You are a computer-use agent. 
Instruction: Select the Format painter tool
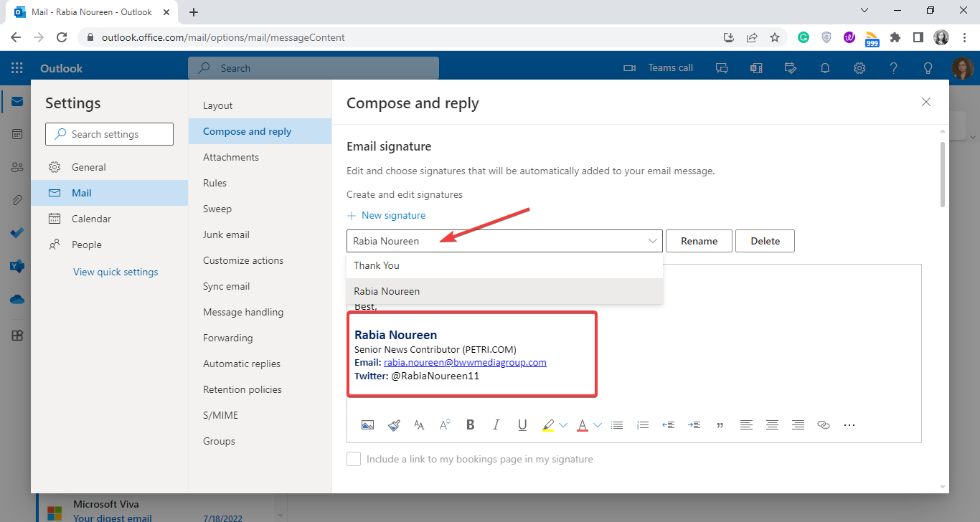click(x=394, y=424)
